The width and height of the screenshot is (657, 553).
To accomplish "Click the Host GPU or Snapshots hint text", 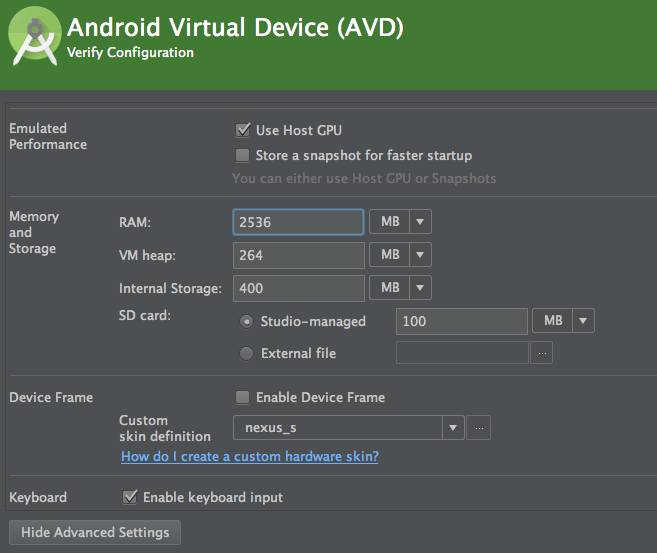I will pyautogui.click(x=364, y=178).
